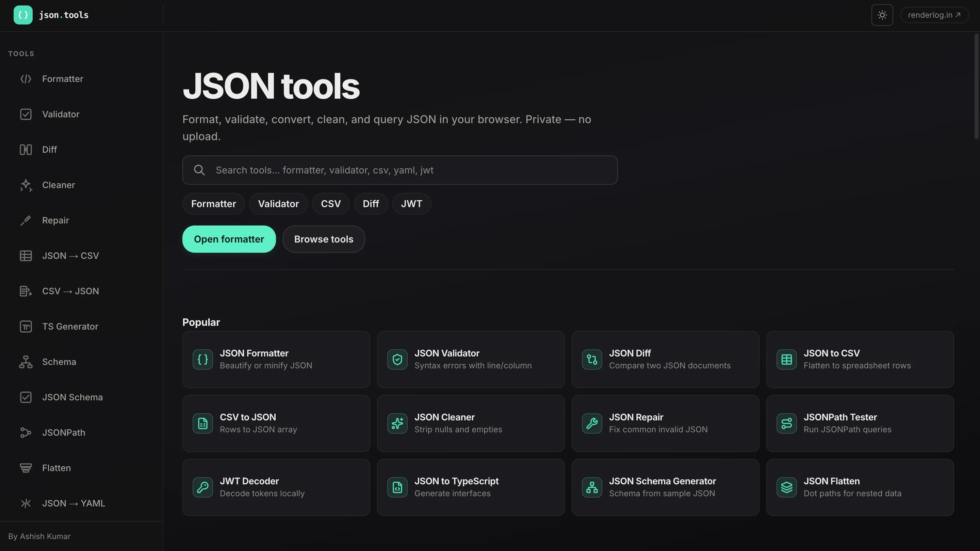Select the Schema tree icon in sidebar
Screen dimensions: 980x551
tap(26, 362)
